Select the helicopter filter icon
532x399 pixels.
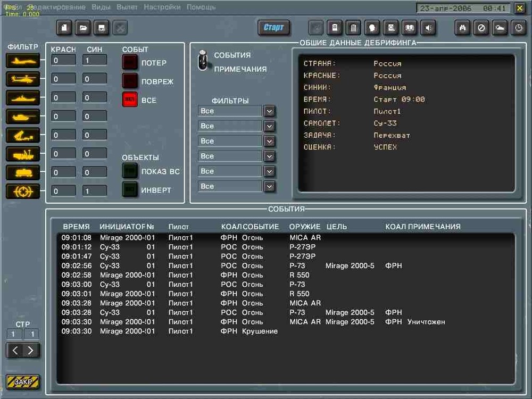pyautogui.click(x=23, y=79)
